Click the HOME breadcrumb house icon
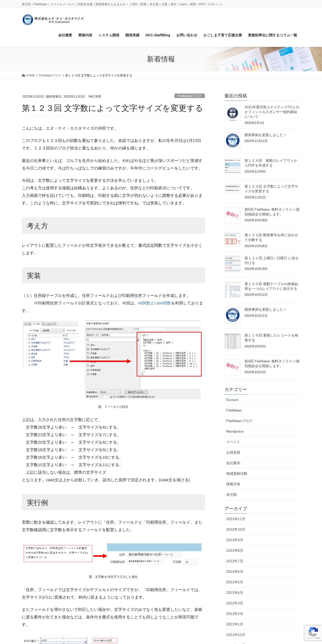This screenshot has height=644, width=322. (23, 75)
